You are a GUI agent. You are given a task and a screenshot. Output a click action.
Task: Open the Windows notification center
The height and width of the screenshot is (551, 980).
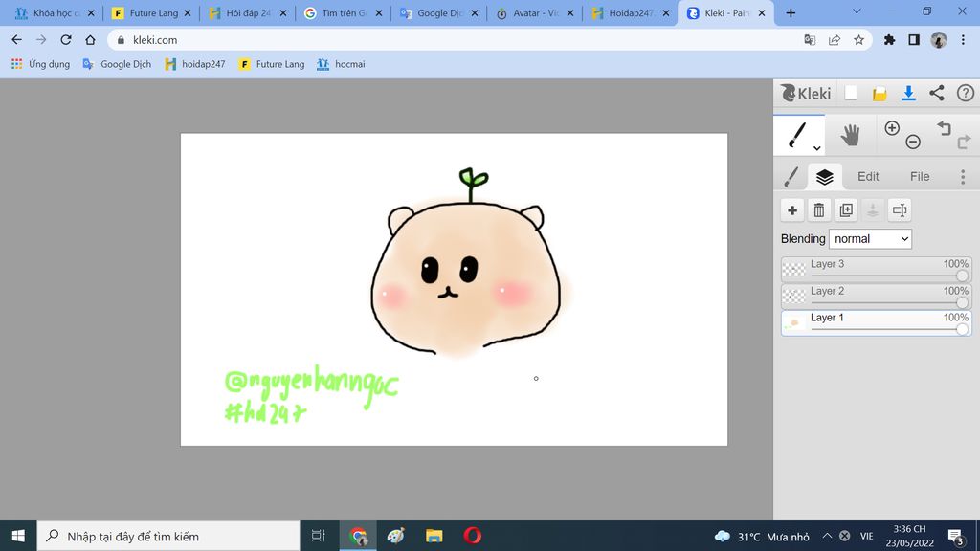click(955, 536)
